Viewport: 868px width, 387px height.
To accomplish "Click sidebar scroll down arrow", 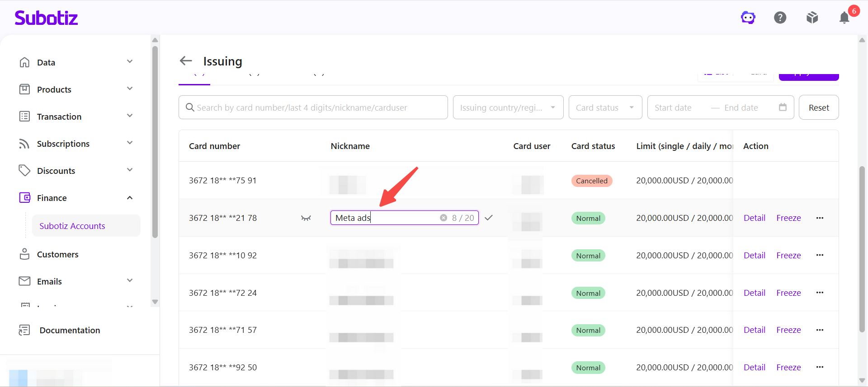I will point(155,302).
